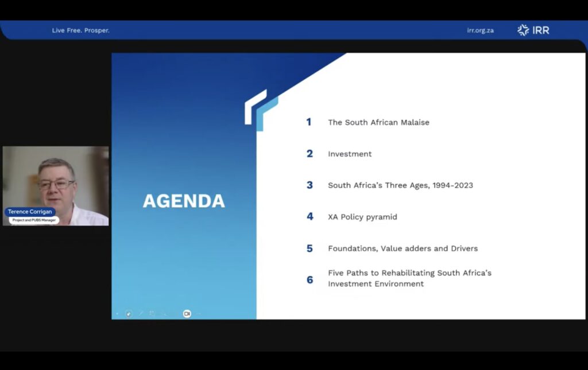This screenshot has width=588, height=370.
Task: Click agenda number 2
Action: pos(310,154)
